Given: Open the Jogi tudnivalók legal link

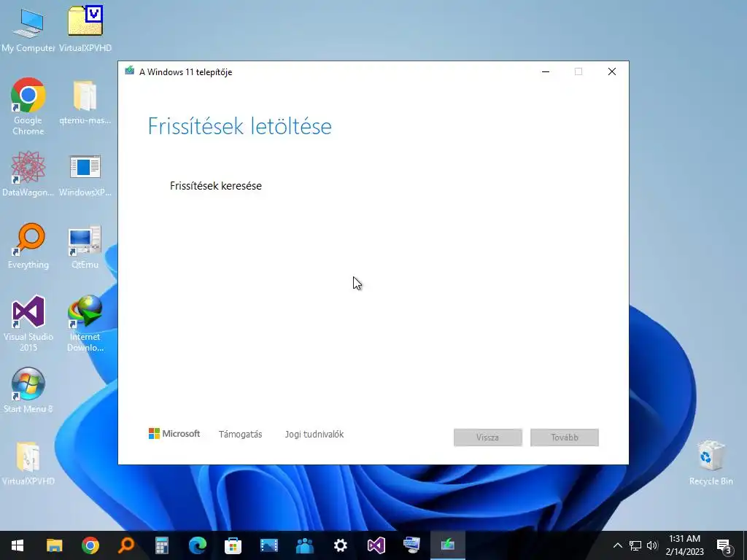Looking at the screenshot, I should [x=314, y=435].
